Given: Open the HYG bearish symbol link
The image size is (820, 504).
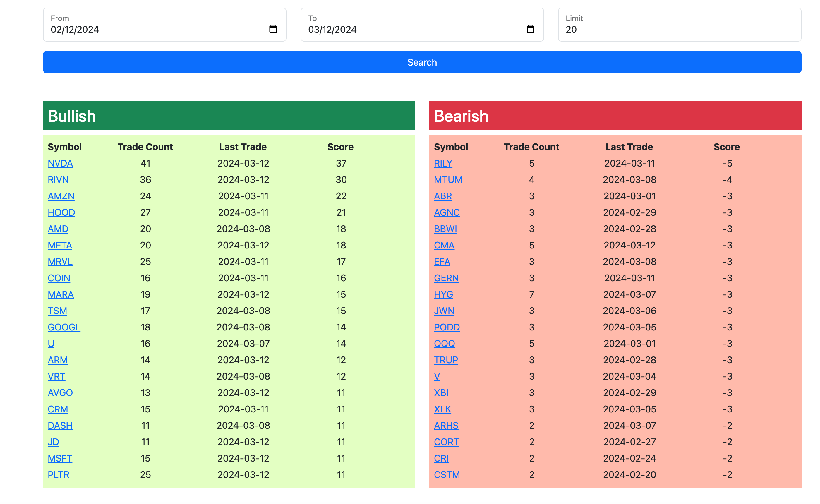Looking at the screenshot, I should coord(443,294).
